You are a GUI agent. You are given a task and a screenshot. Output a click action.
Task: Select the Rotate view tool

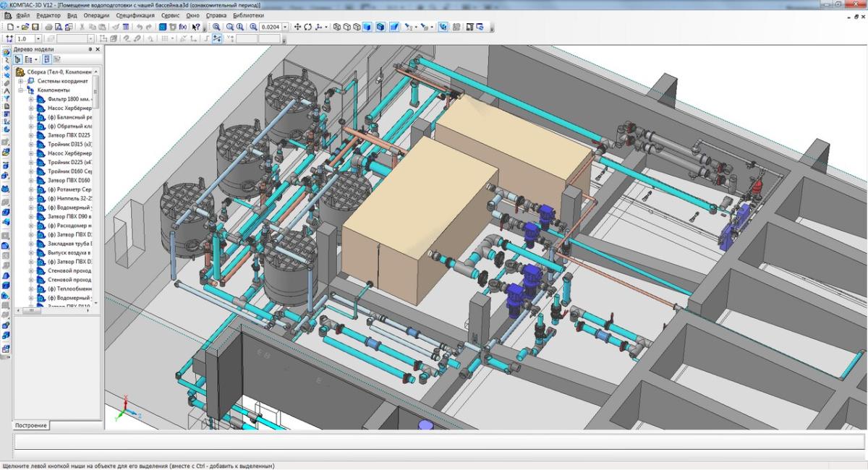pos(307,27)
